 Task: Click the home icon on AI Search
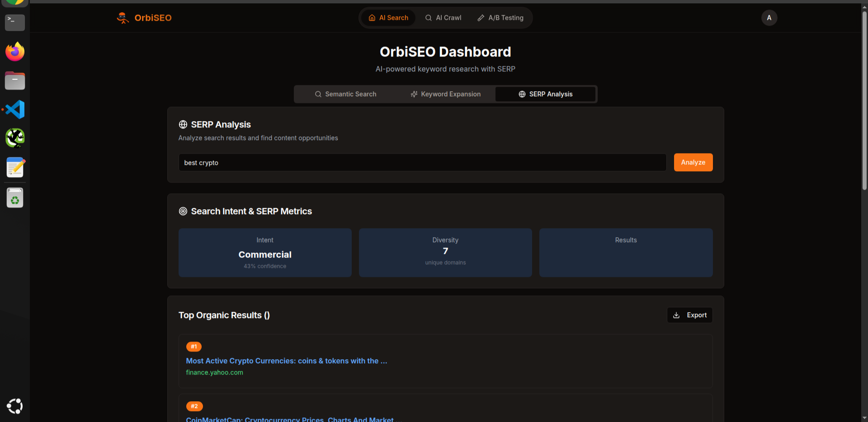372,18
